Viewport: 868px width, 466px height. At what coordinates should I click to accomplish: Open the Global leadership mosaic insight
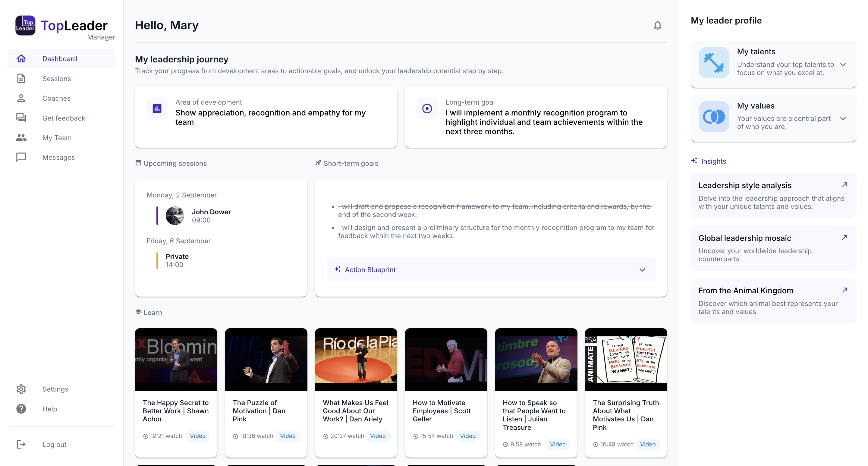[x=844, y=238]
